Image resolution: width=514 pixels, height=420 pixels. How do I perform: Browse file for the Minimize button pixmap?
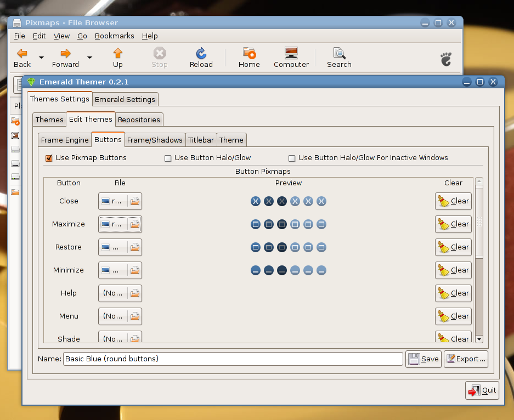pos(135,270)
